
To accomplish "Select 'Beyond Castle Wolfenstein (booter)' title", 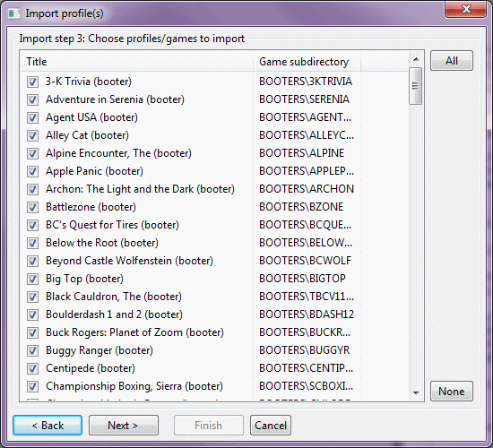I will [x=130, y=261].
